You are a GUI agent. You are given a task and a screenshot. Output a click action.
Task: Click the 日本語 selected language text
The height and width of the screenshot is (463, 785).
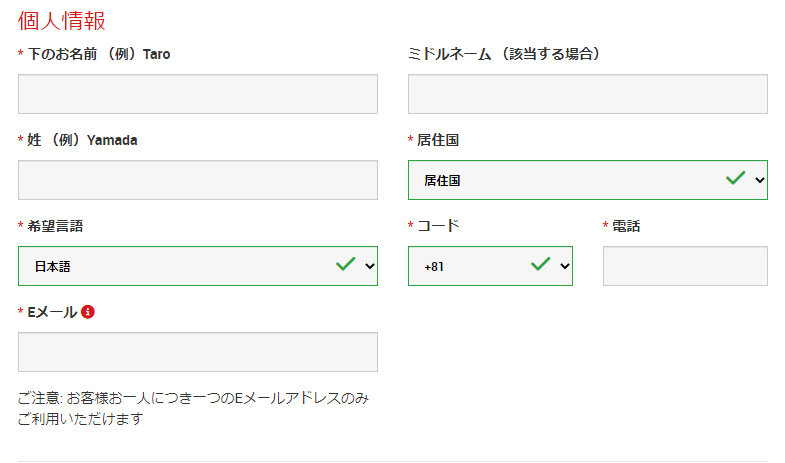click(x=53, y=267)
